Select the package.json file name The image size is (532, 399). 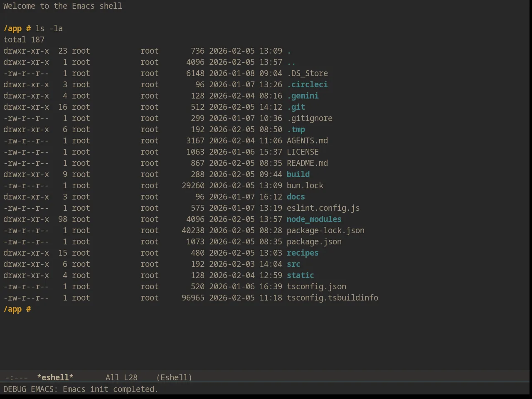click(x=314, y=241)
